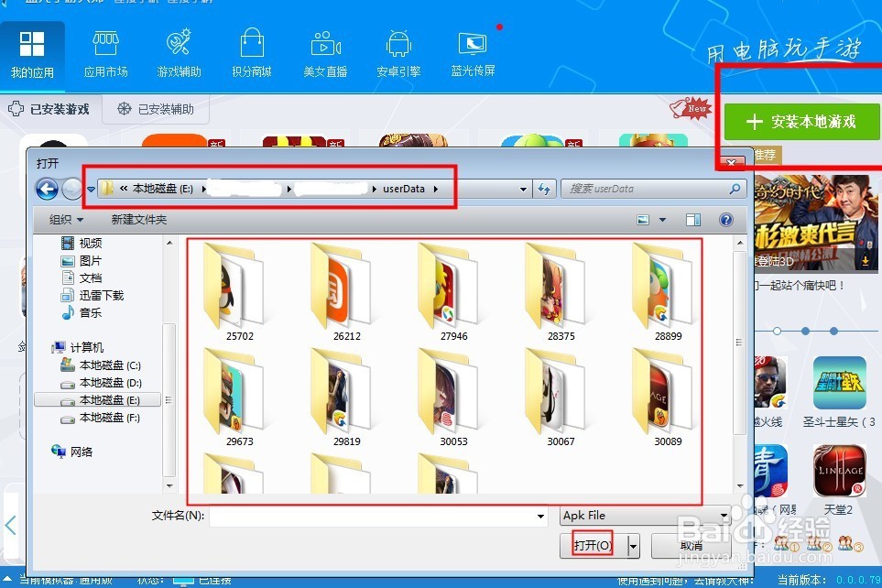882x588 pixels.
Task: Open 蓝光传屏 screen icon
Action: (x=473, y=56)
